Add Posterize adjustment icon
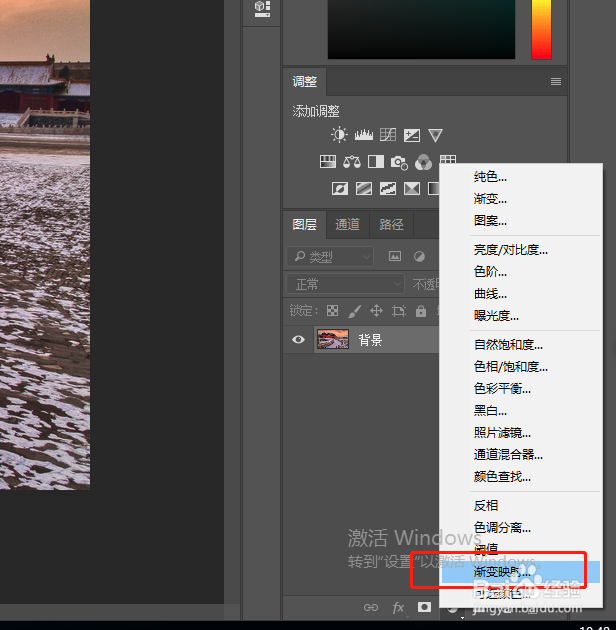Image resolution: width=616 pixels, height=630 pixels. pos(364,188)
